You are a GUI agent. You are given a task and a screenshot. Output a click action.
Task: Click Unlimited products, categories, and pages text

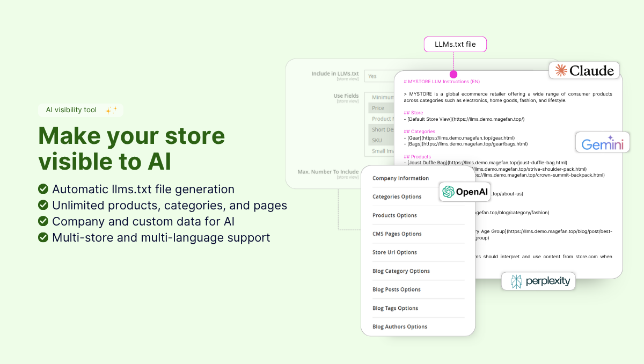[x=170, y=206]
